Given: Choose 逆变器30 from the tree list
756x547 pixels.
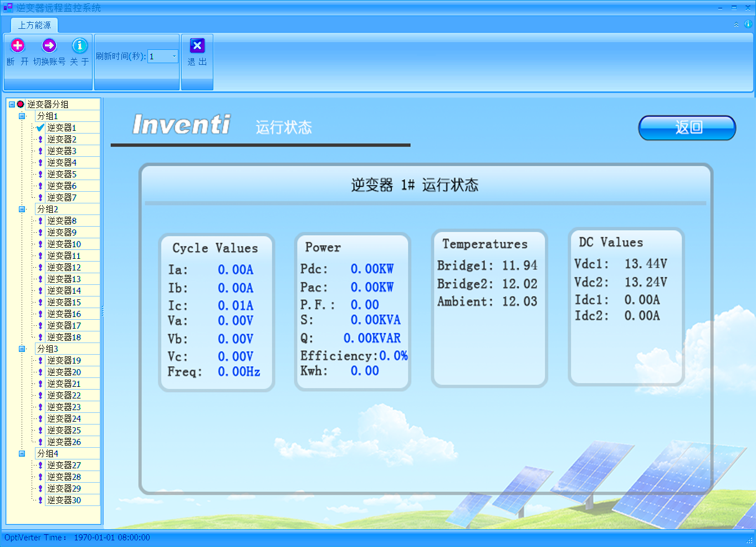Looking at the screenshot, I should pyautogui.click(x=64, y=500).
